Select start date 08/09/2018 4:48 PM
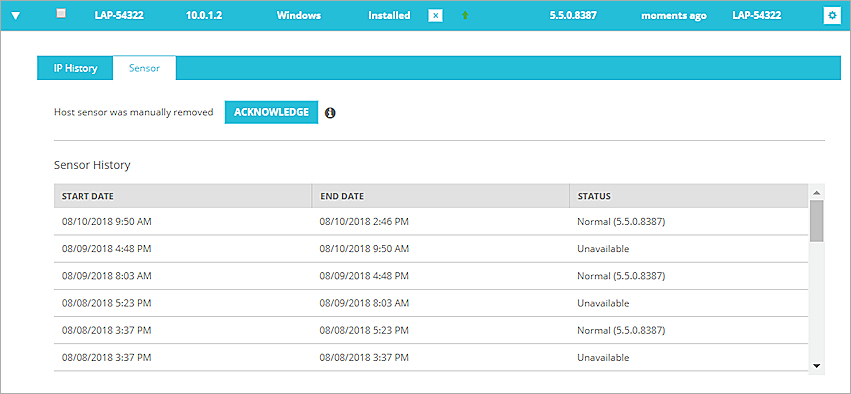This screenshot has height=394, width=851. (x=106, y=249)
